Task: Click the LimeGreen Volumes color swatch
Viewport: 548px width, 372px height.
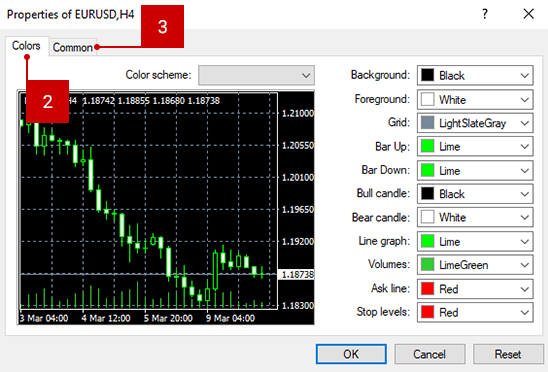Action: point(427,265)
